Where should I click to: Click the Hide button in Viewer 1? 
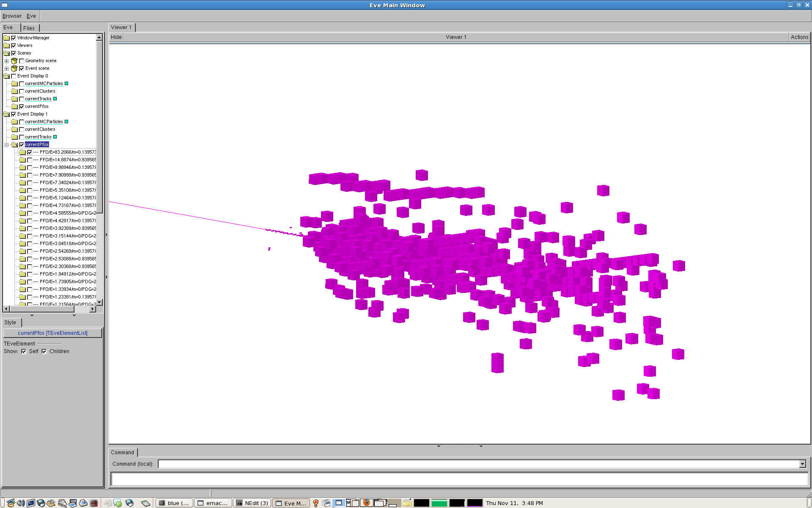[x=116, y=37]
